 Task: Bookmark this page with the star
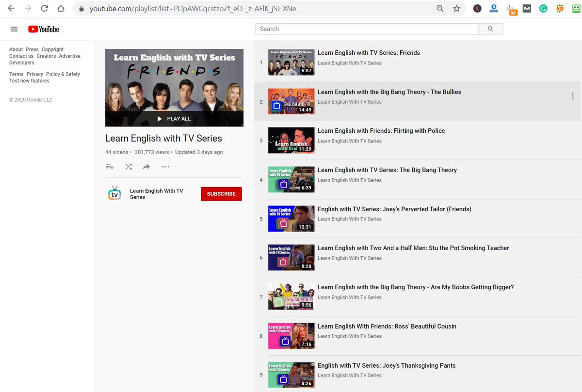point(456,8)
